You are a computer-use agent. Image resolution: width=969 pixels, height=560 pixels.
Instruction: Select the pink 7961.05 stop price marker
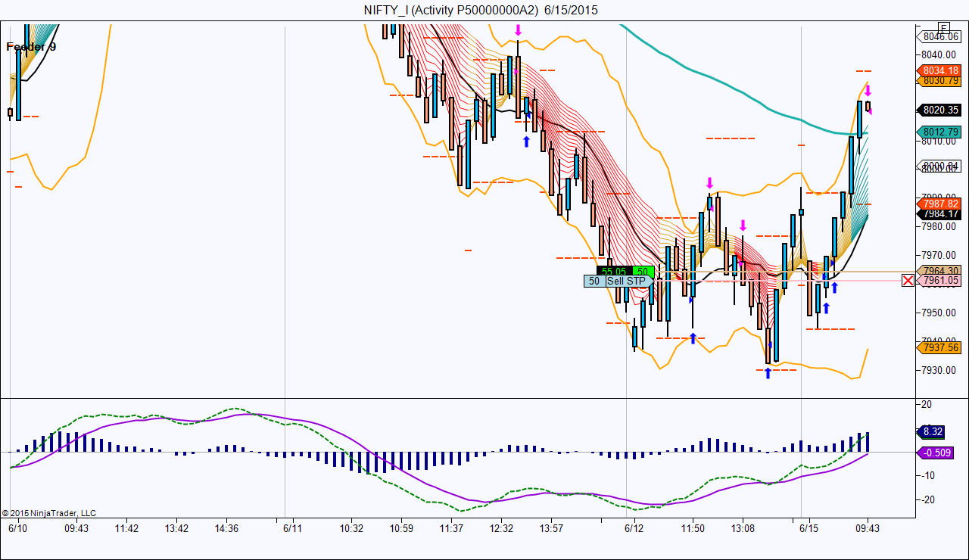point(939,281)
